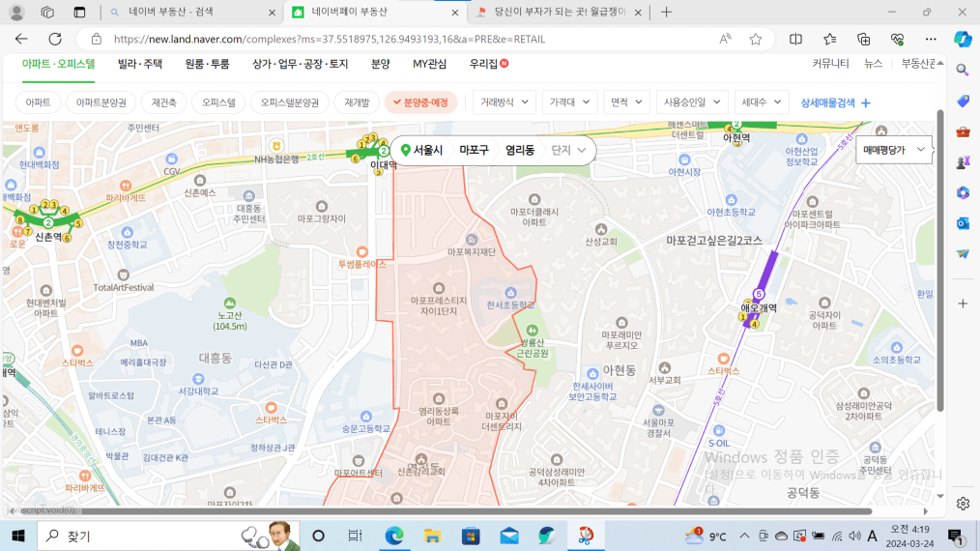The image size is (980, 551).
Task: Open the 매매평당가 dropdown on map
Action: pyautogui.click(x=893, y=150)
